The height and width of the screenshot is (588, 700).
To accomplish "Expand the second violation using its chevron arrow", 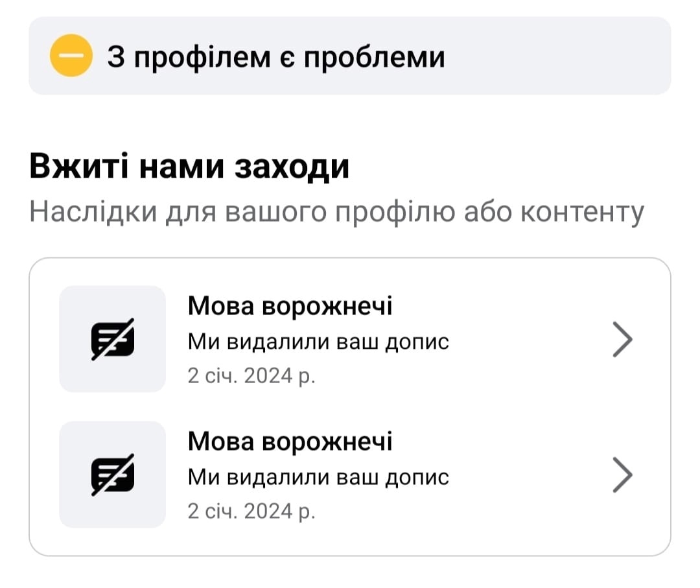I will [x=622, y=476].
